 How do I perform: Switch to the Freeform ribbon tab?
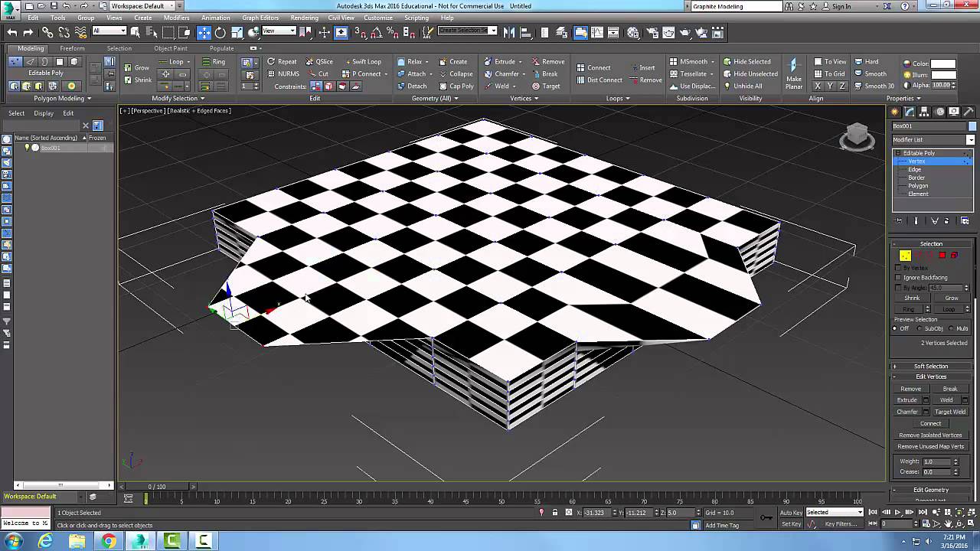coord(72,48)
